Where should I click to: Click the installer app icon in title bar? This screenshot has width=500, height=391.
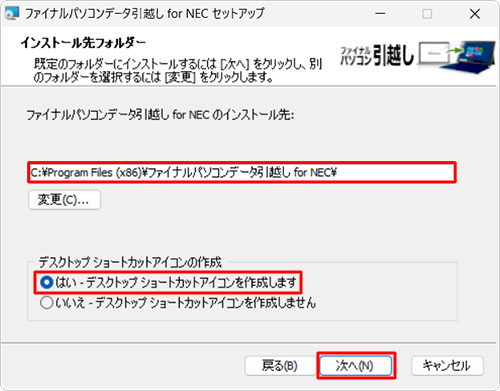click(x=12, y=13)
